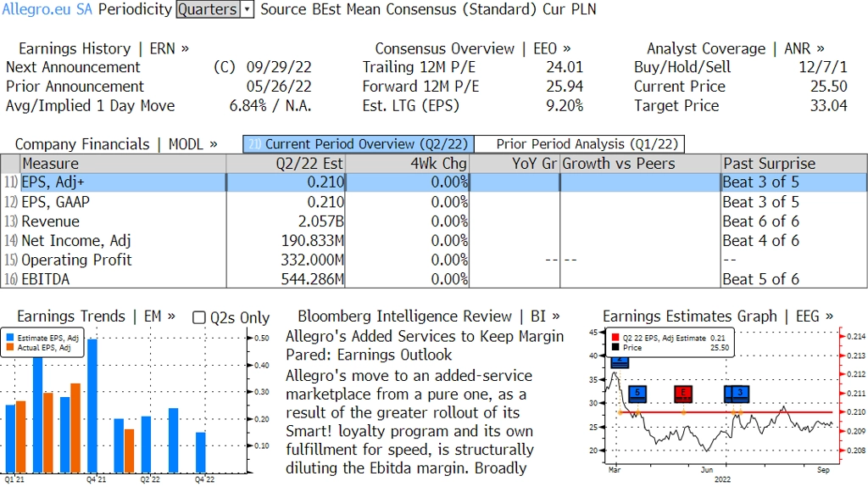The image size is (868, 487).
Task: Click the Forward 12M P/E value 25.94
Action: click(x=565, y=87)
